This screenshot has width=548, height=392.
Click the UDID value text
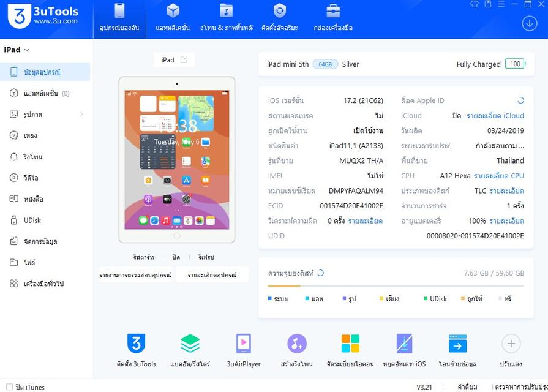point(475,236)
